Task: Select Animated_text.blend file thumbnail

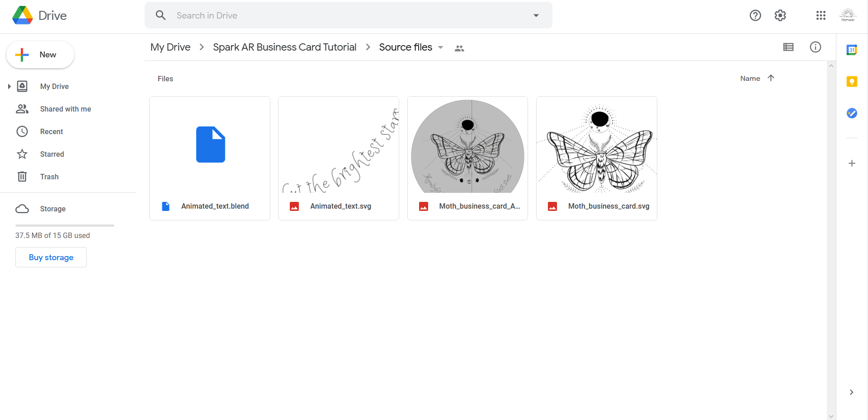Action: (210, 145)
